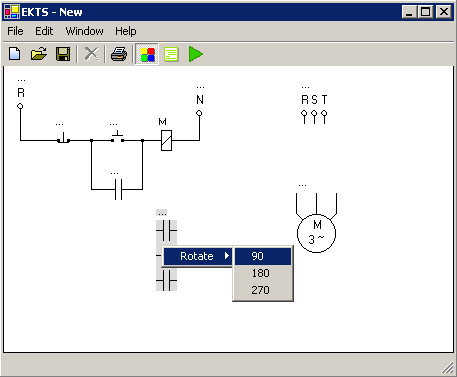457x377 pixels.
Task: Choose the 270 rotation option
Action: pyautogui.click(x=263, y=290)
